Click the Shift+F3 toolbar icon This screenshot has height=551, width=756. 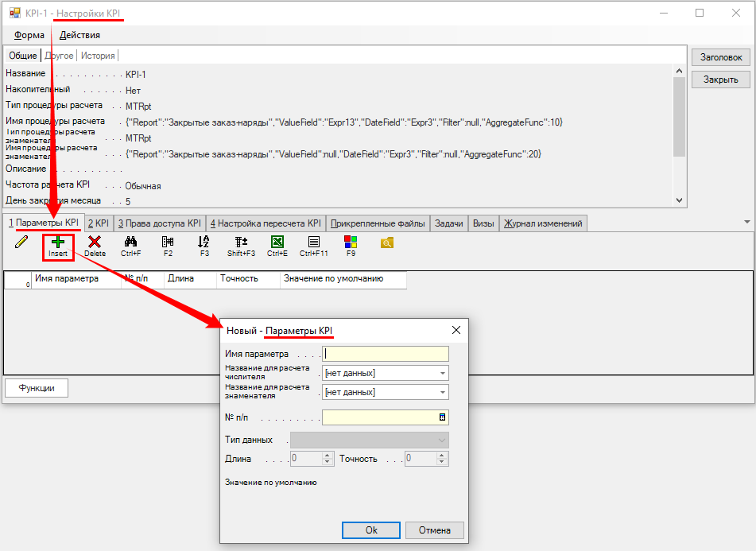point(241,243)
